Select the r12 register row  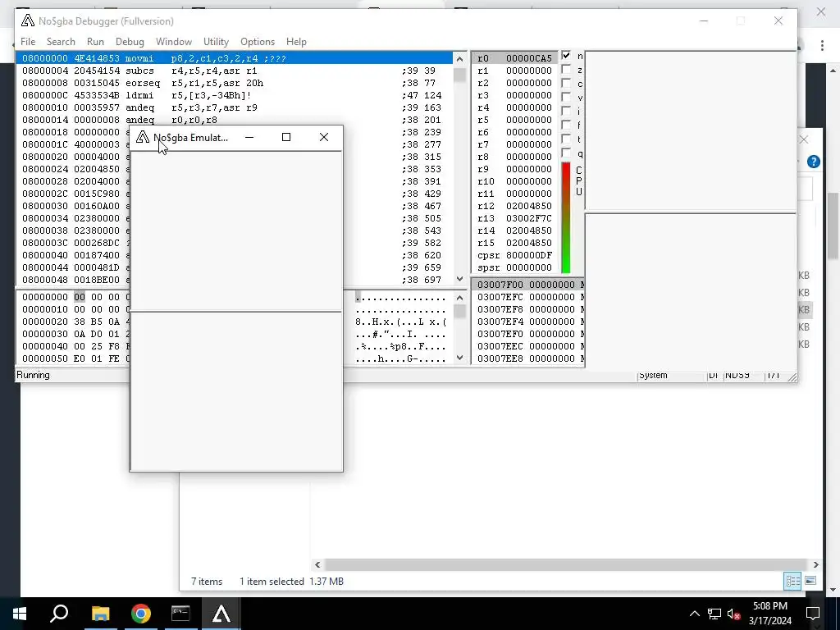(514, 206)
